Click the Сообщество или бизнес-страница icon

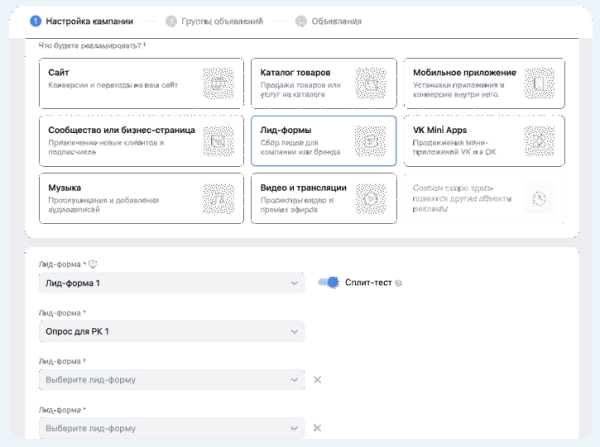[217, 140]
